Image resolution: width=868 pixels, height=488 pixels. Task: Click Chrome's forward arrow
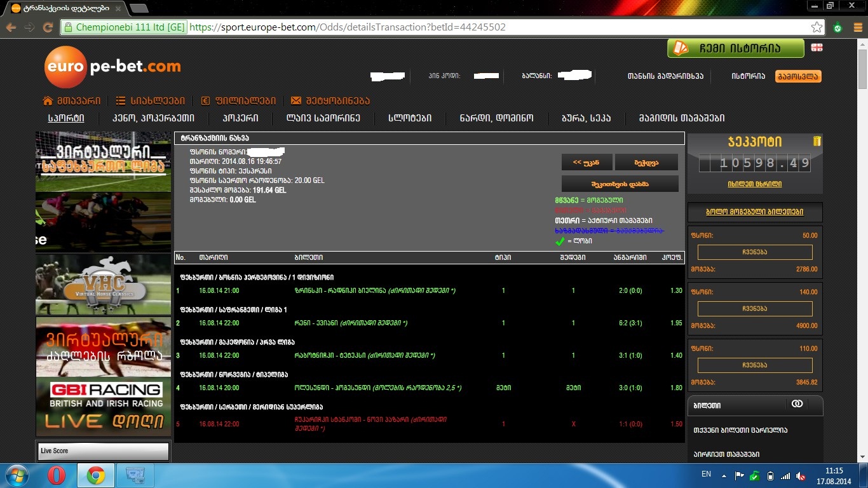click(29, 27)
